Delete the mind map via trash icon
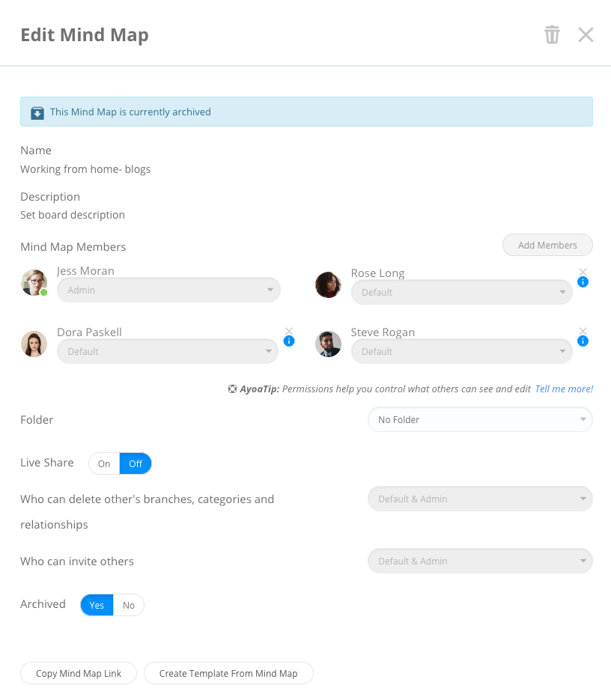 (x=552, y=35)
